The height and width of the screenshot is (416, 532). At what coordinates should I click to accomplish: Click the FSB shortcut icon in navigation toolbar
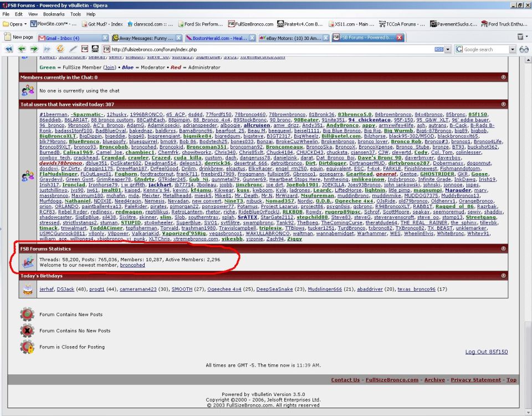click(x=84, y=49)
